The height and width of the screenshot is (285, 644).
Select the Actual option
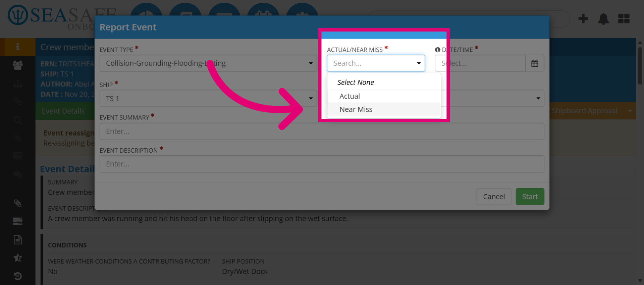click(x=384, y=96)
